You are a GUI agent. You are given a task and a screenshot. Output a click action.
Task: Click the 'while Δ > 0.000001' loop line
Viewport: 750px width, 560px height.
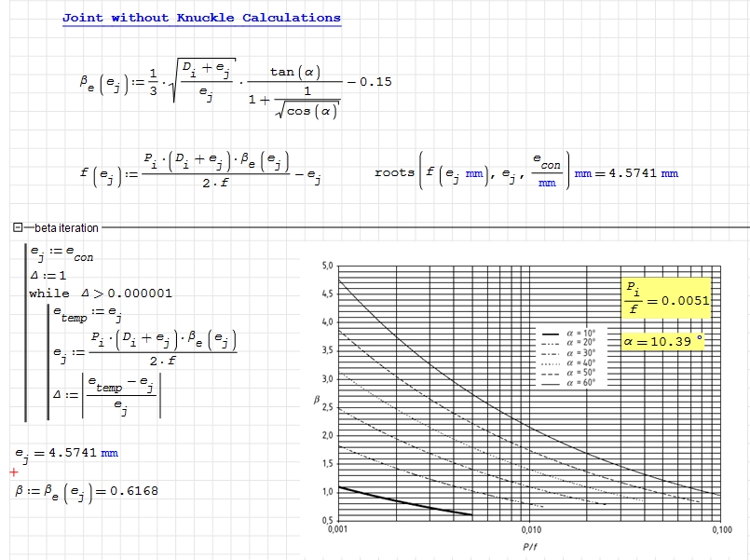point(101,293)
